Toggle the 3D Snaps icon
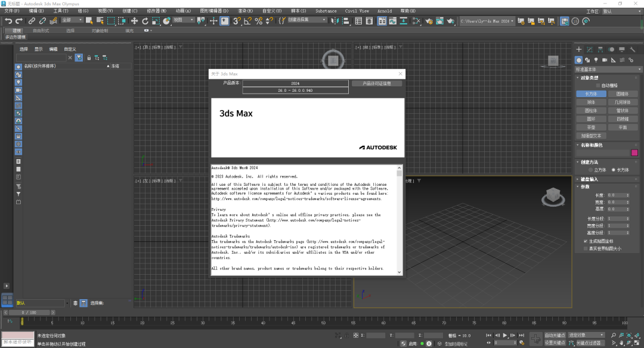Image resolution: width=644 pixels, height=348 pixels. click(237, 20)
